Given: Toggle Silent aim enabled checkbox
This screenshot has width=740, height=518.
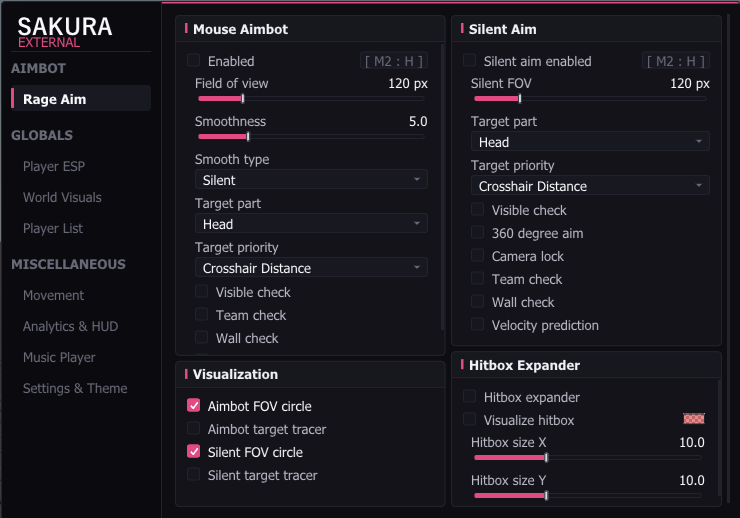Looking at the screenshot, I should point(469,60).
